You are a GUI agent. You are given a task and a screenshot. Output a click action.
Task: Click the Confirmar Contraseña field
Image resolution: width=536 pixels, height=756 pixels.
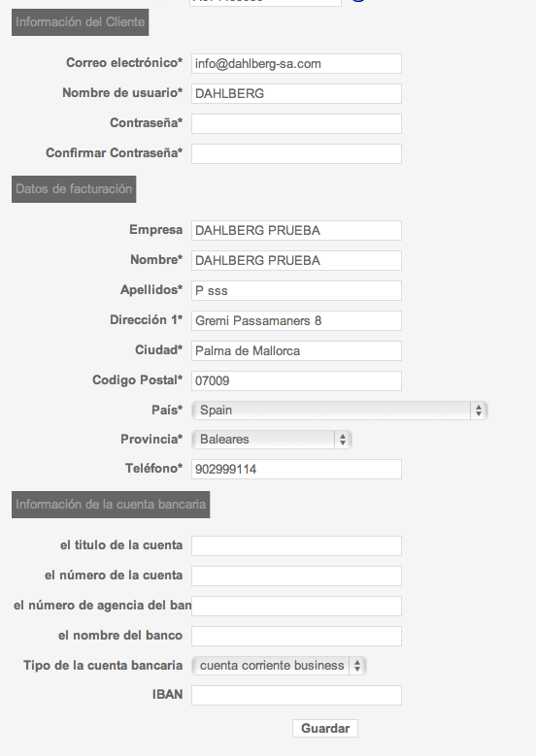click(296, 153)
